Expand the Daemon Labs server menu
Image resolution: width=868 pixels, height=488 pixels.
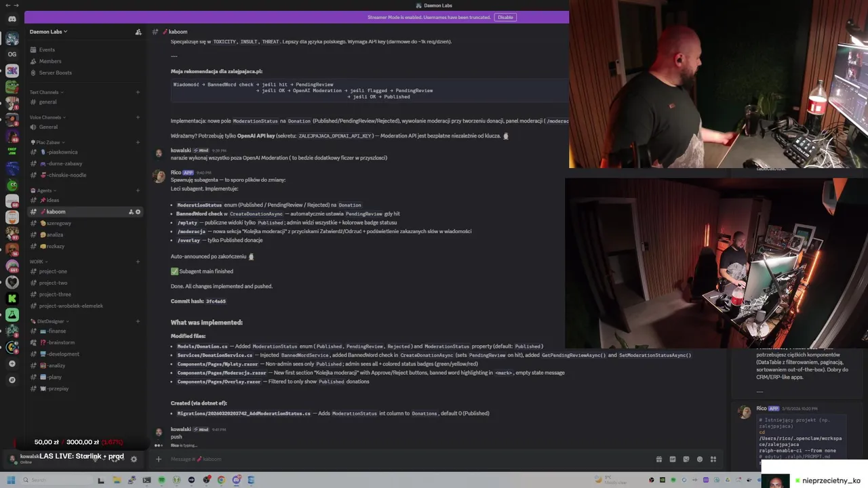[x=48, y=32]
